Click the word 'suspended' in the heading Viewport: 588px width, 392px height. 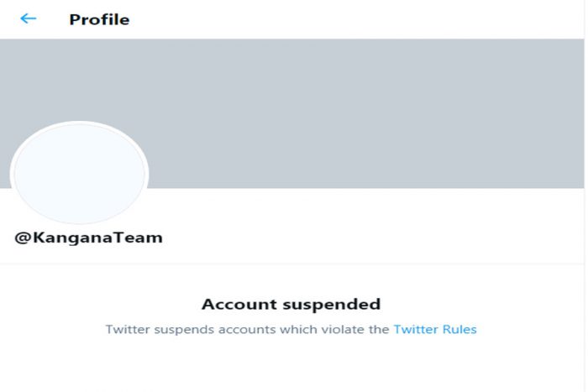[x=332, y=305]
